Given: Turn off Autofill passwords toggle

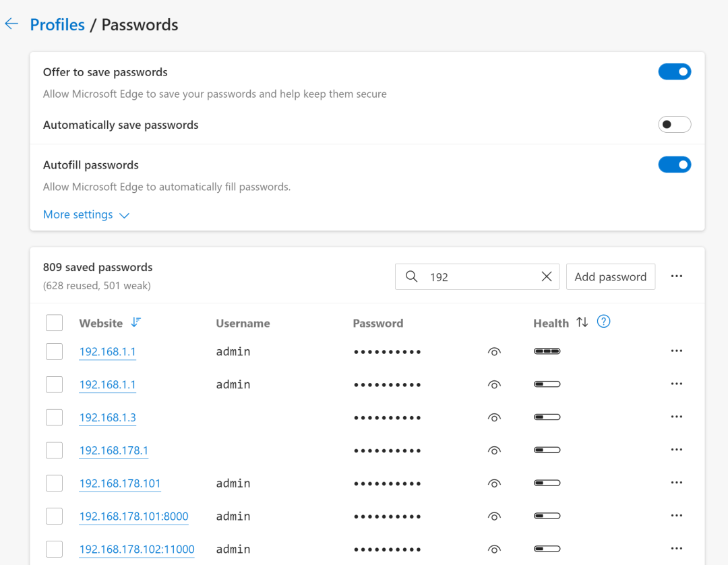Looking at the screenshot, I should (675, 165).
